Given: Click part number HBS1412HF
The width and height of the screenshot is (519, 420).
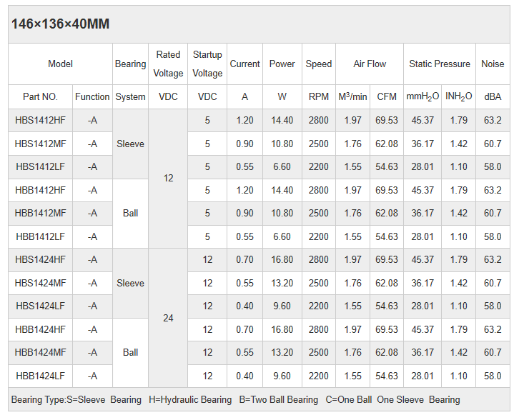Looking at the screenshot, I should coord(40,120).
